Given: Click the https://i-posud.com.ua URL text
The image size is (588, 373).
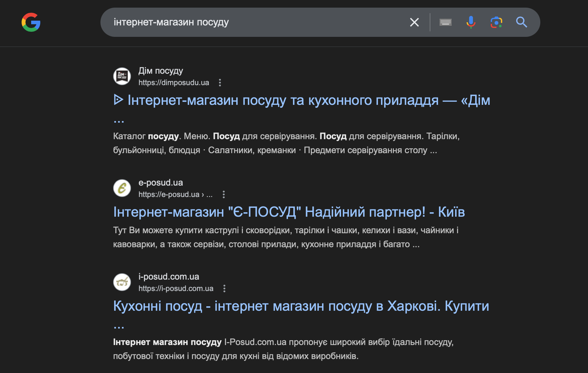Looking at the screenshot, I should 176,288.
